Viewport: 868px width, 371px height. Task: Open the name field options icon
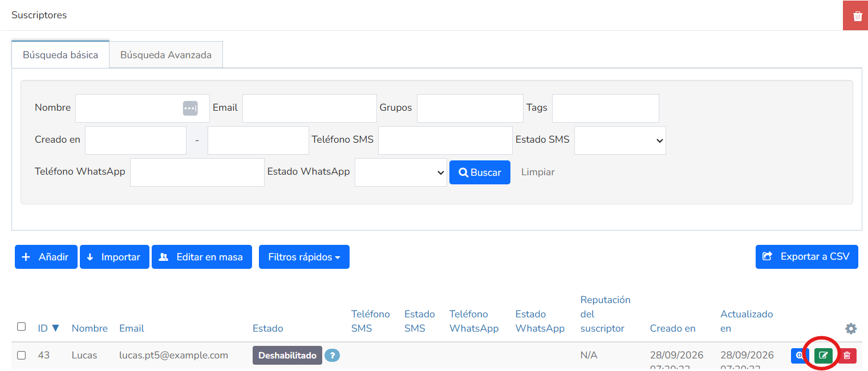coord(190,108)
